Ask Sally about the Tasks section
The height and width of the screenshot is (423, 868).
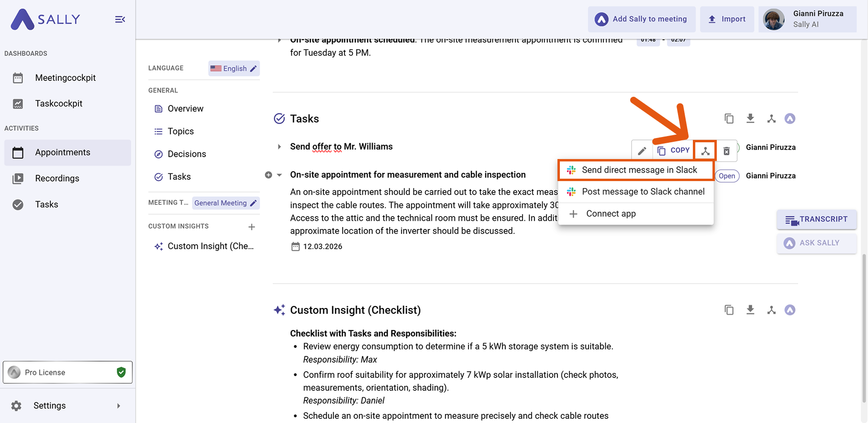tap(790, 118)
